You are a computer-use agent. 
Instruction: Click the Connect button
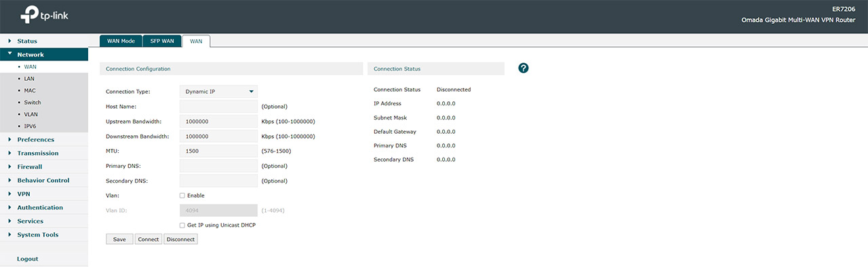pyautogui.click(x=148, y=239)
